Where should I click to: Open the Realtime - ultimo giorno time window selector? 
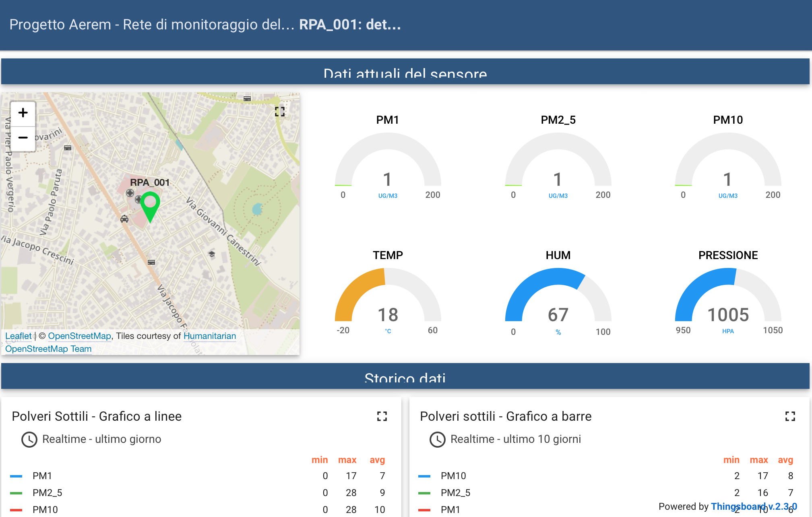(x=101, y=439)
